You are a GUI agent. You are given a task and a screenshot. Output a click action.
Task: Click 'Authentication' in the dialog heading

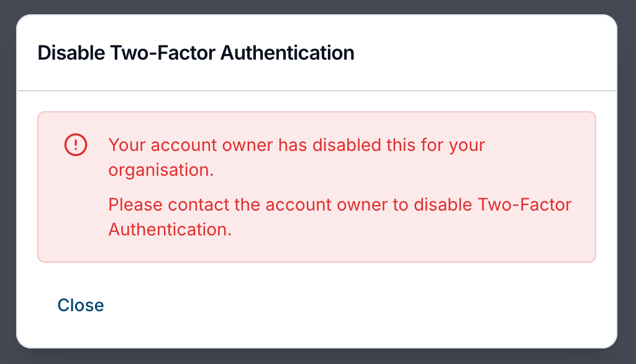[x=288, y=53]
